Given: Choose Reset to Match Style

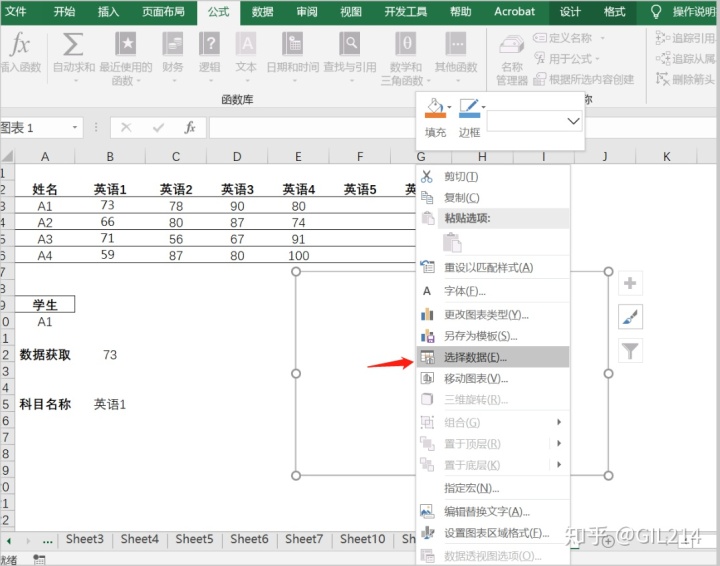Looking at the screenshot, I should click(x=493, y=267).
